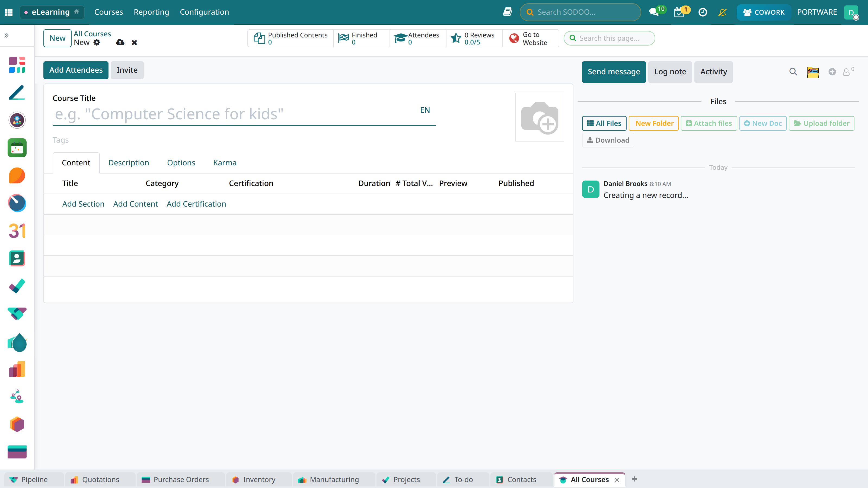Click the New Folder button

654,123
